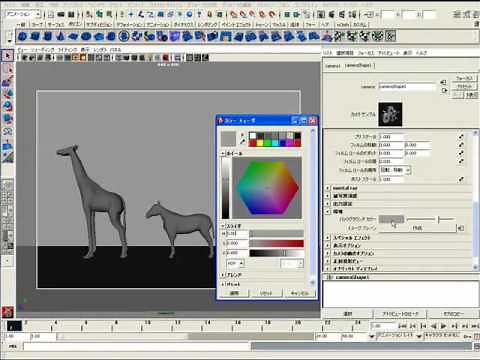This screenshot has height=360, width=480.
Task: Open the Help menu in attribute editor
Action: point(421,53)
